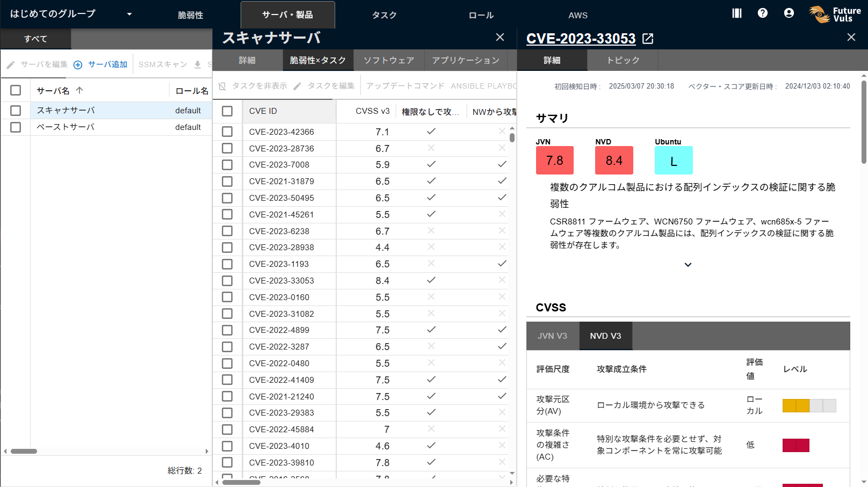The width and height of the screenshot is (868, 487).
Task: Check the CVE-2023-42366 checkbox
Action: pos(227,132)
